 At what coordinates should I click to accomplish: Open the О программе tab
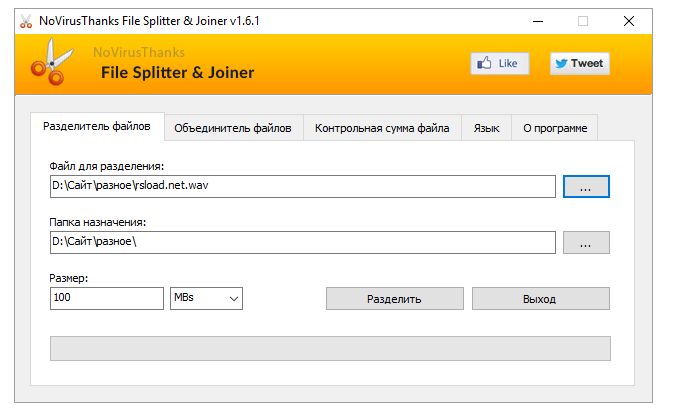(x=555, y=128)
